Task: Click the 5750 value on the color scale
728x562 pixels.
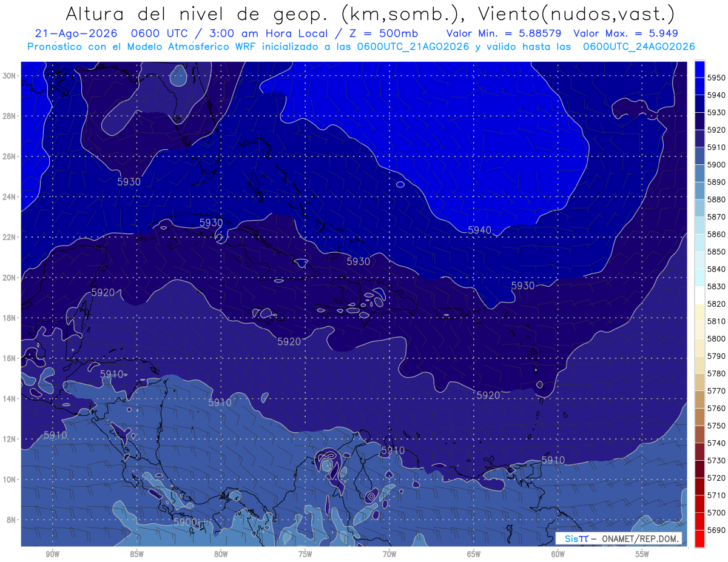Action: pyautogui.click(x=716, y=426)
